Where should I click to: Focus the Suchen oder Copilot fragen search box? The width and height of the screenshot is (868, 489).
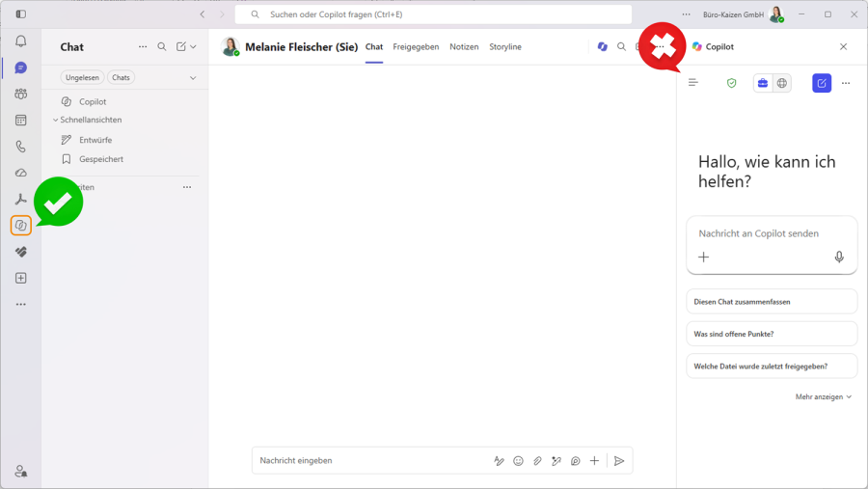[x=433, y=14]
